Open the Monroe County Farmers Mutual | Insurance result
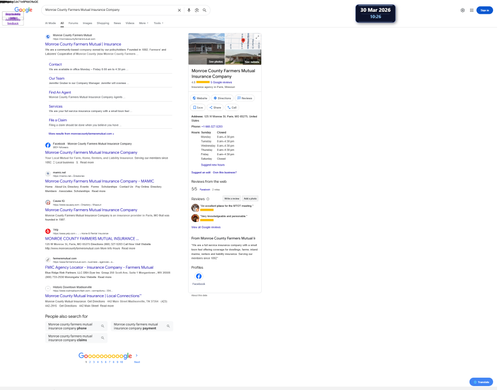 point(83,44)
